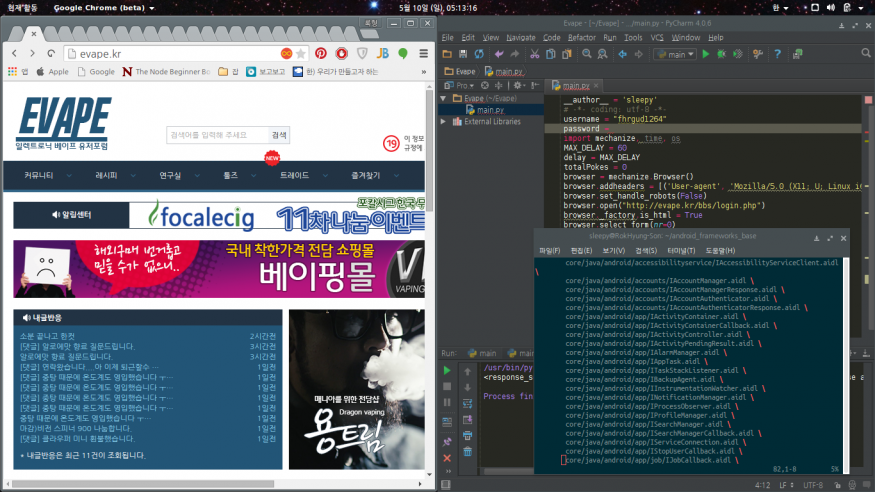Navigate back with the blue left arrow
The image size is (875, 492).
[x=622, y=54]
